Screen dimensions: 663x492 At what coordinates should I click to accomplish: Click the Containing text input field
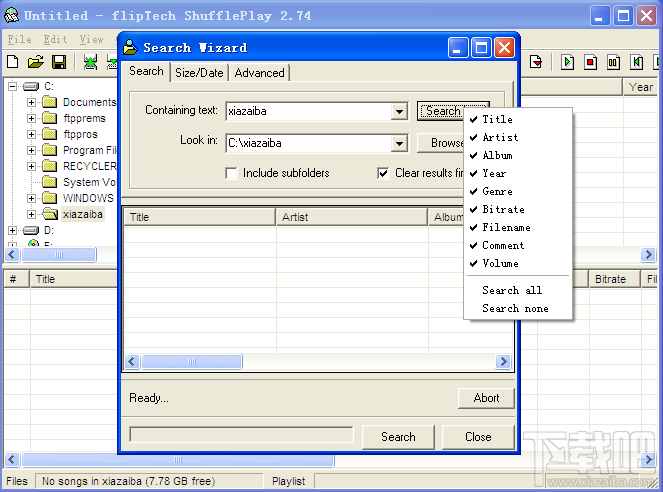[310, 112]
